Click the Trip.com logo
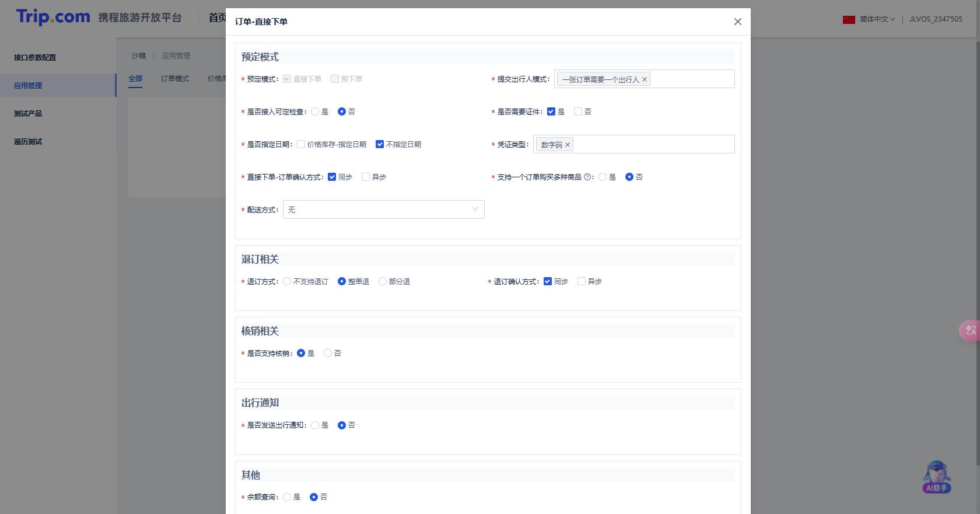This screenshot has height=514, width=980. tap(53, 17)
